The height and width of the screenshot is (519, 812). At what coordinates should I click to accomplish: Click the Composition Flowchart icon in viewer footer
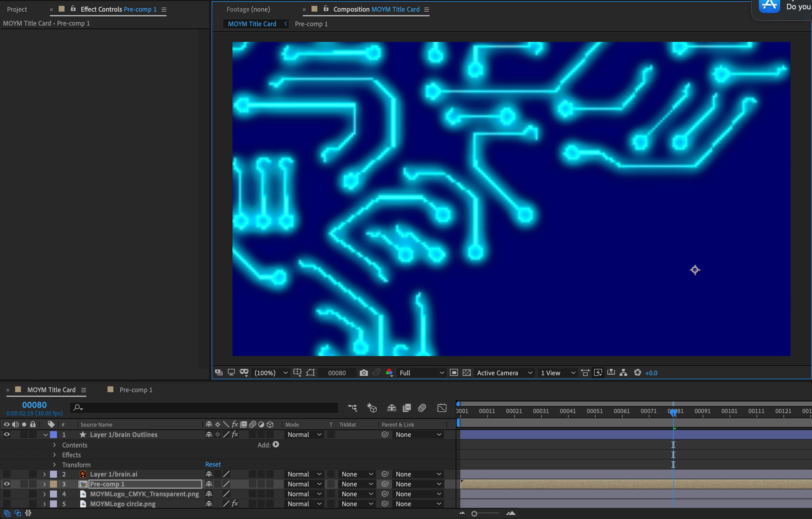[623, 373]
